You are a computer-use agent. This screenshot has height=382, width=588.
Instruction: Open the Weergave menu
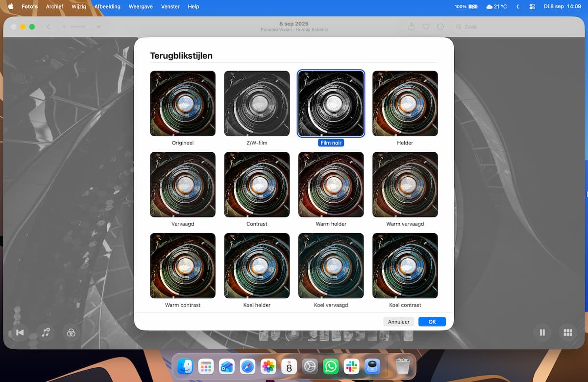[142, 7]
